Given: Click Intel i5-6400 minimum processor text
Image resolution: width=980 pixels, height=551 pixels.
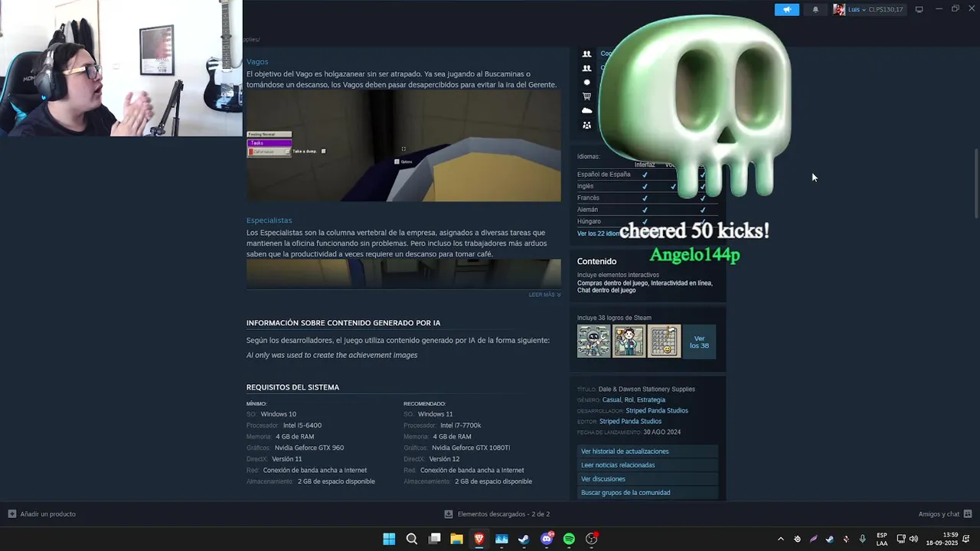Looking at the screenshot, I should click(x=302, y=425).
